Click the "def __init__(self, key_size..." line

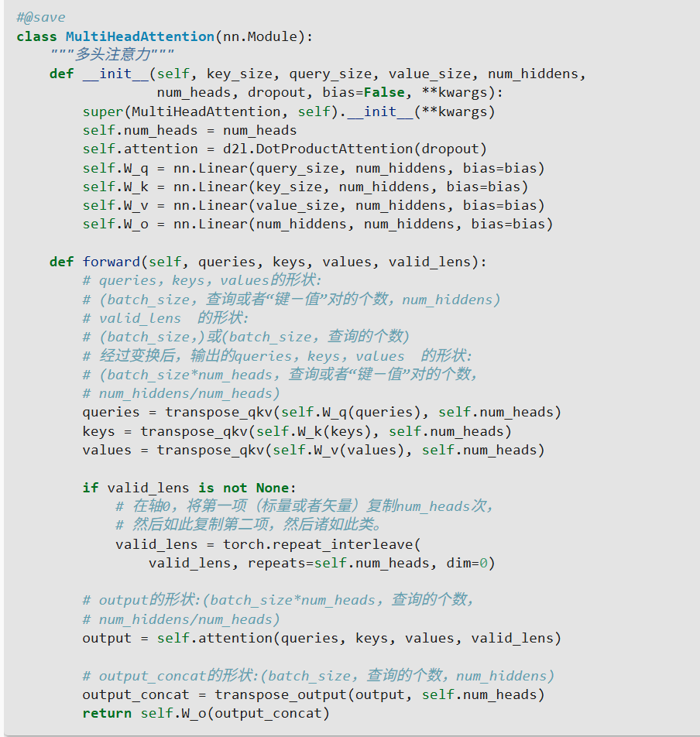point(317,74)
